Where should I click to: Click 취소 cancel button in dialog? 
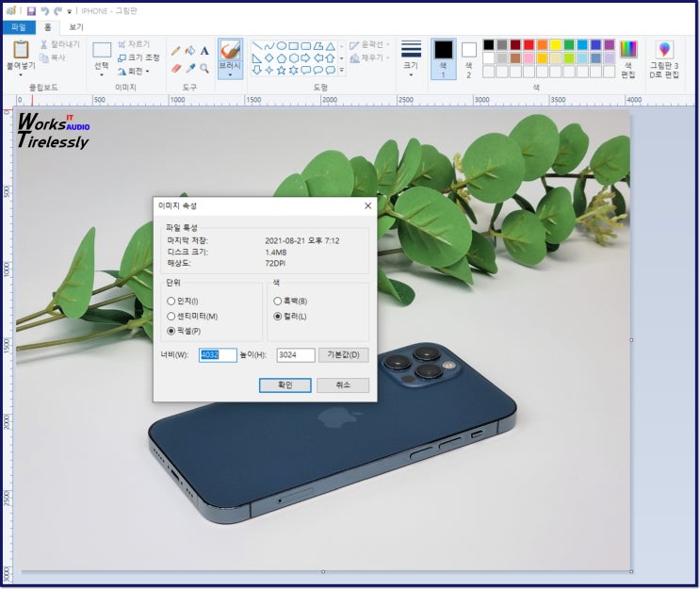(x=343, y=385)
